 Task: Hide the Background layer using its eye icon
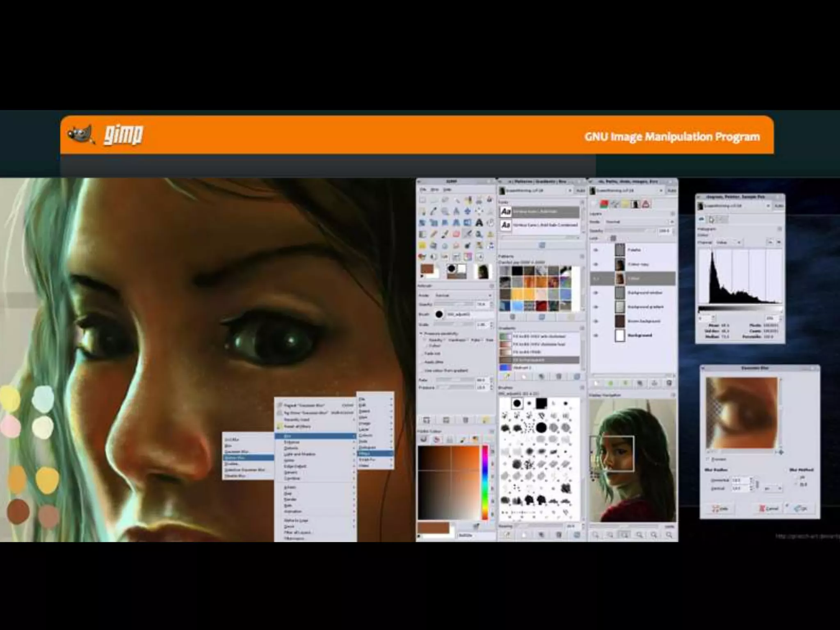[596, 336]
